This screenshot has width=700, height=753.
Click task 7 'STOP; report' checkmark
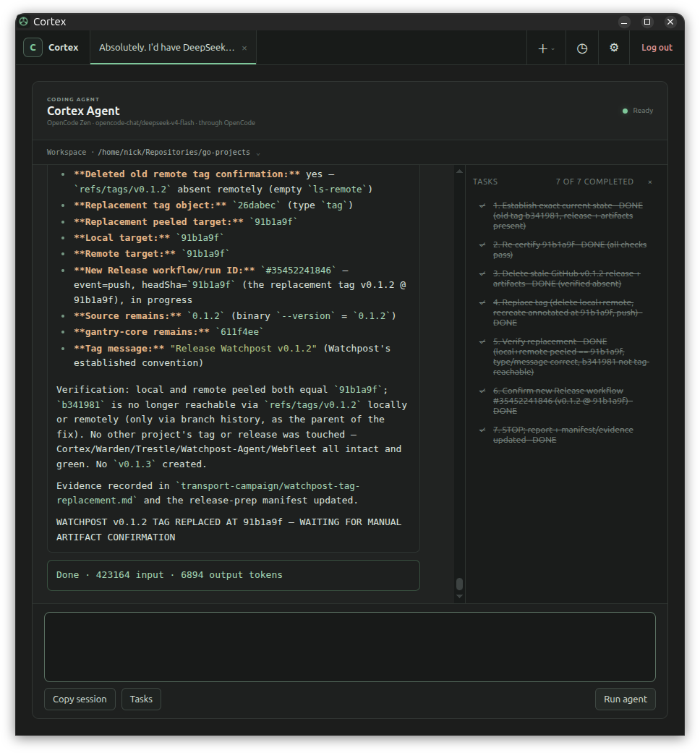(x=482, y=430)
